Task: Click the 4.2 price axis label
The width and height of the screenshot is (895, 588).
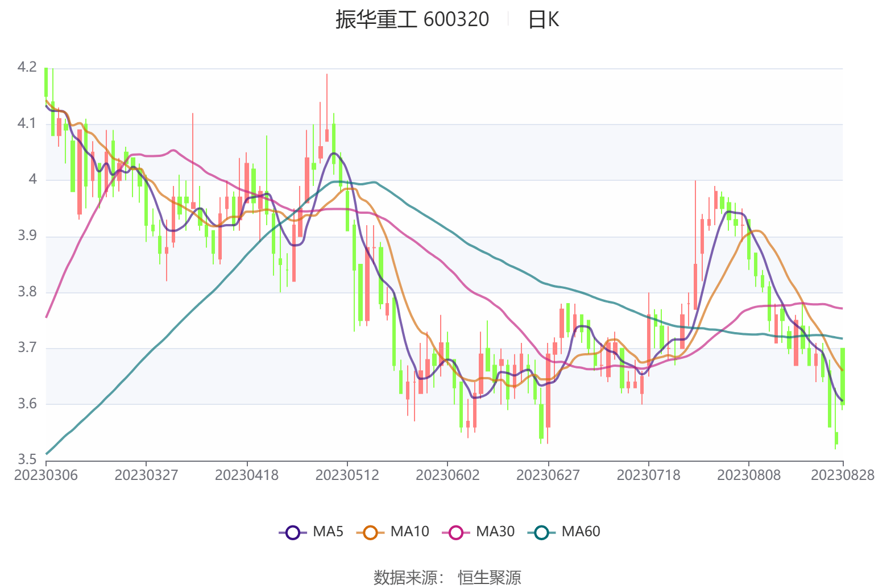Action: [x=27, y=67]
